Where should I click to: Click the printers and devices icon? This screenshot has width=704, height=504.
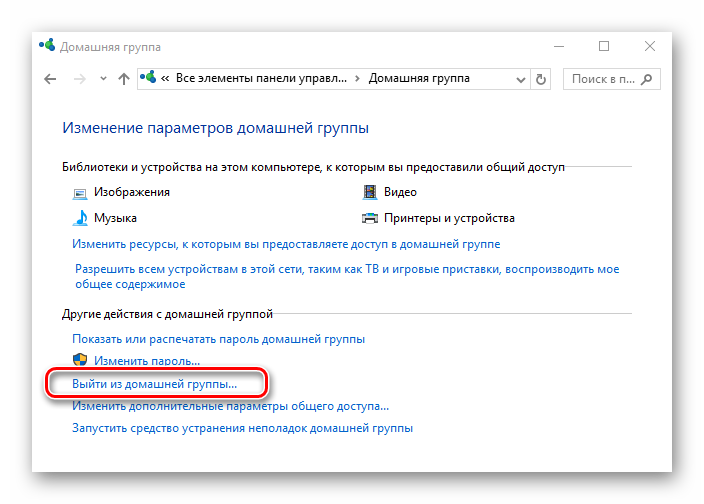[370, 219]
